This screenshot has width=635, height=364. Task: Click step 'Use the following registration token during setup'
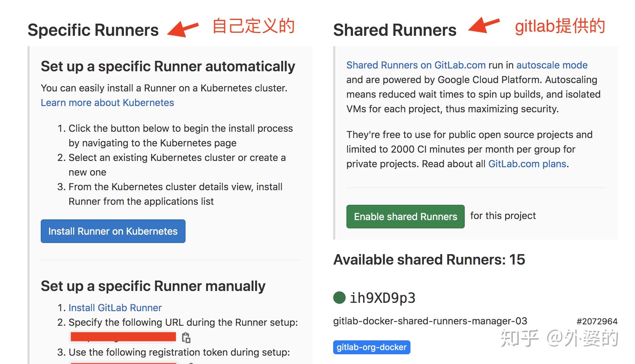coord(179,352)
